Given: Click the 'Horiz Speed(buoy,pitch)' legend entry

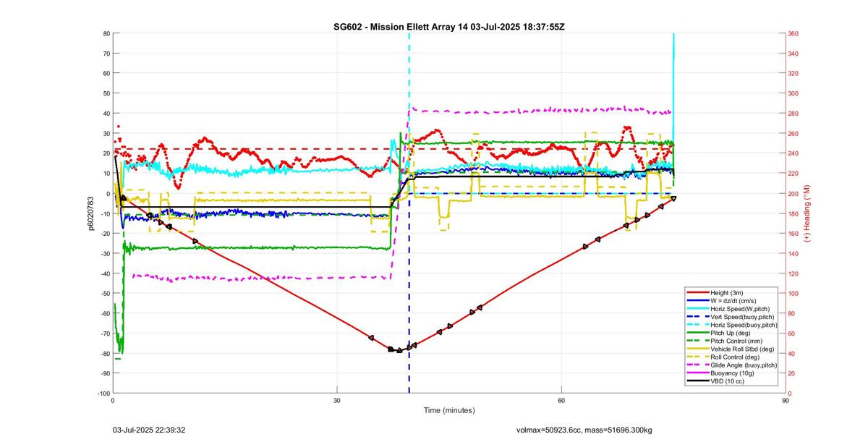Looking at the screenshot, I should (733, 325).
